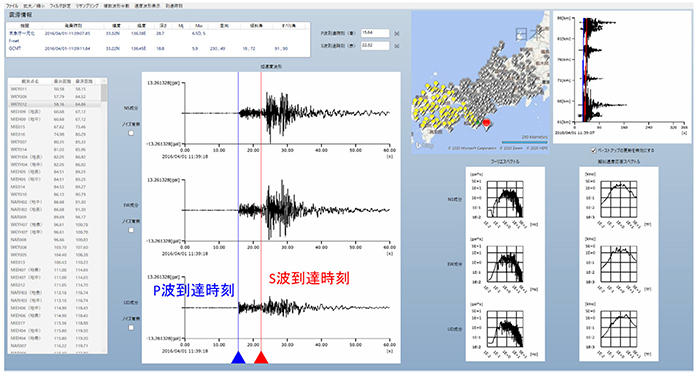Click the P-wave arrival time input field
Image resolution: width=698 pixels, height=376 pixels.
(x=375, y=33)
